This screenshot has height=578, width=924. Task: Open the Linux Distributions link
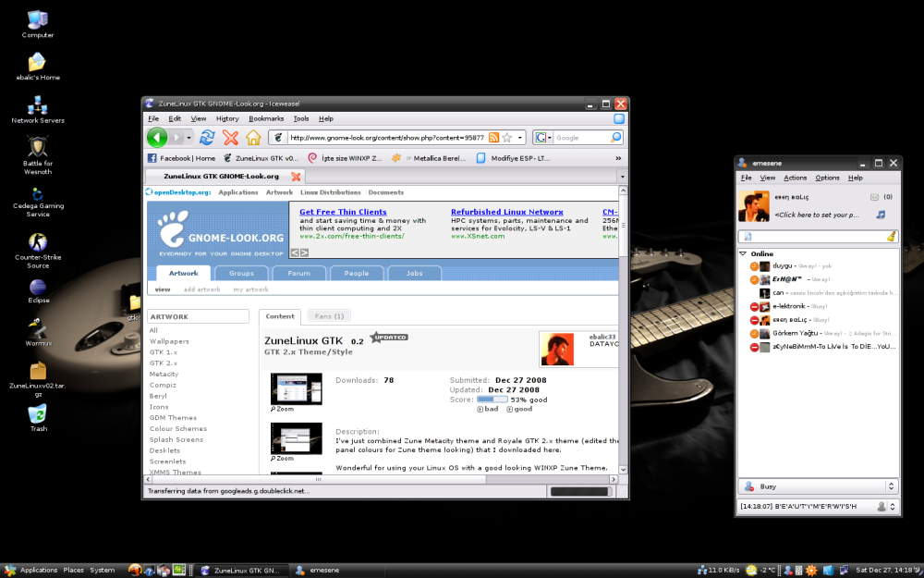[331, 192]
